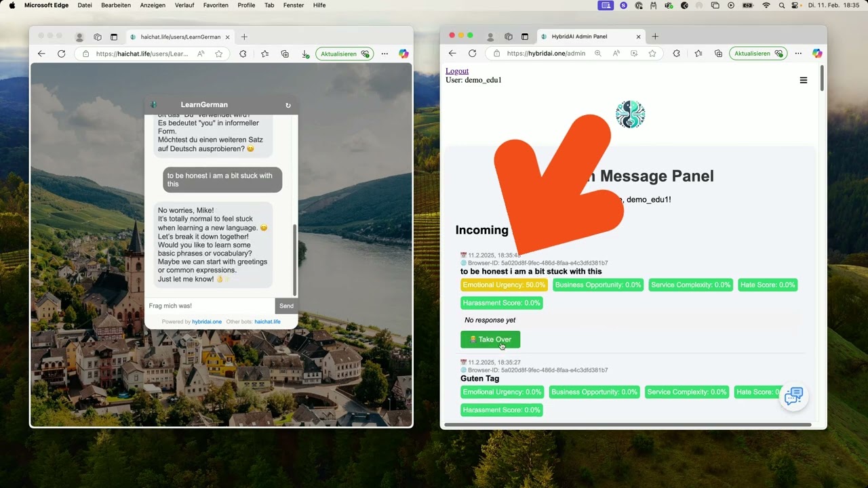Open Extensions in haichat.life window
Screen dimensions: 868x488
click(243, 54)
